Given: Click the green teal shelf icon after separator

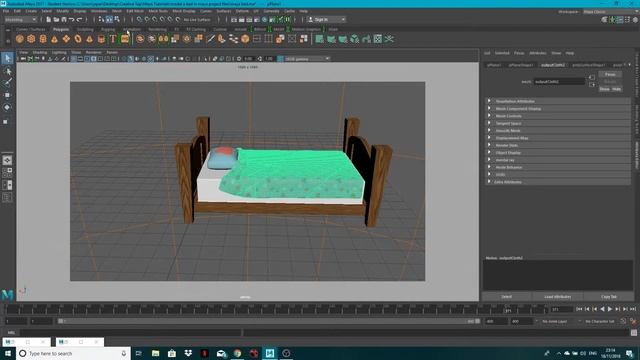Looking at the screenshot, I should click(319, 39).
